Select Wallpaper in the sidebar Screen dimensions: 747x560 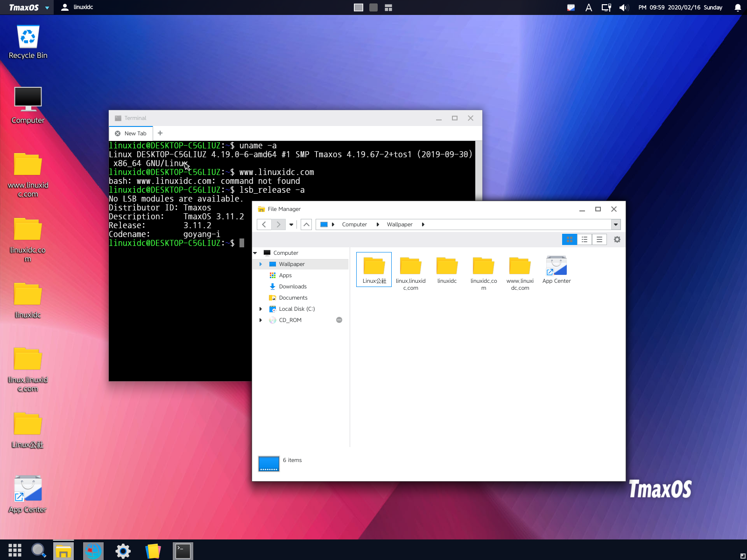[300, 264]
